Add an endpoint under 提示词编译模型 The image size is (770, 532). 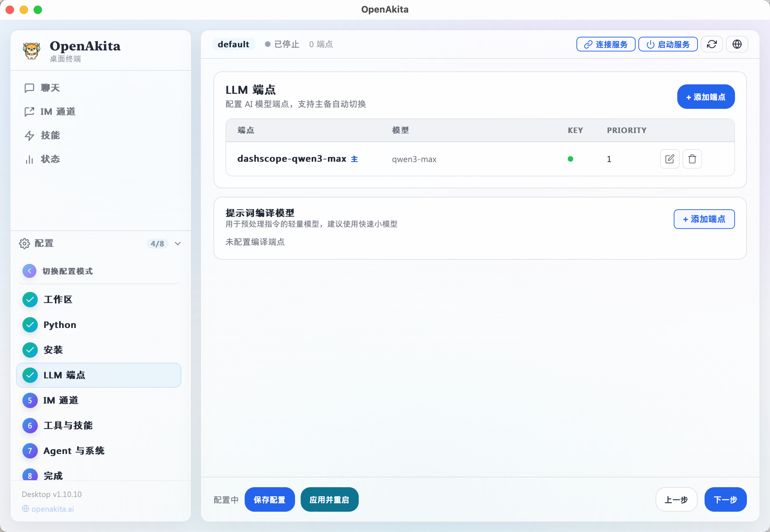[x=704, y=219]
